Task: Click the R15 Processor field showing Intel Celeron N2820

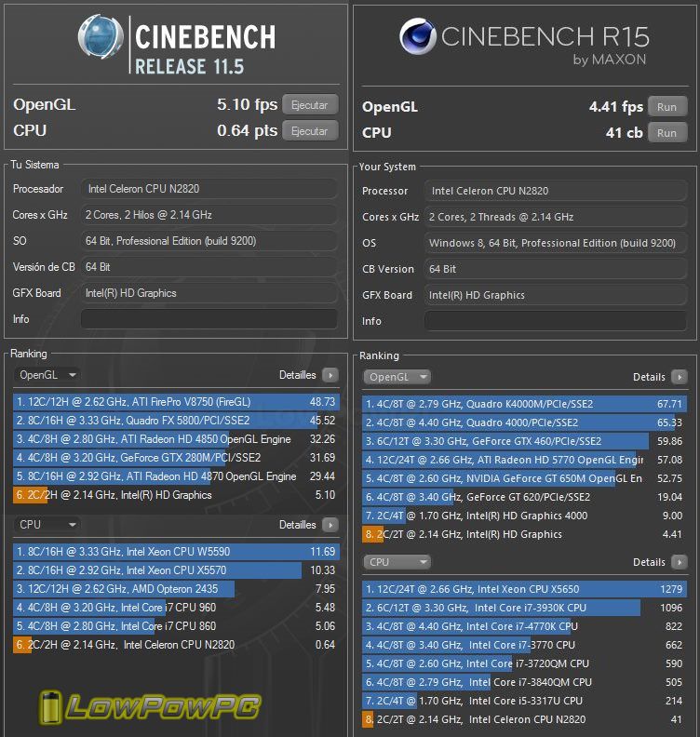Action: (x=556, y=191)
